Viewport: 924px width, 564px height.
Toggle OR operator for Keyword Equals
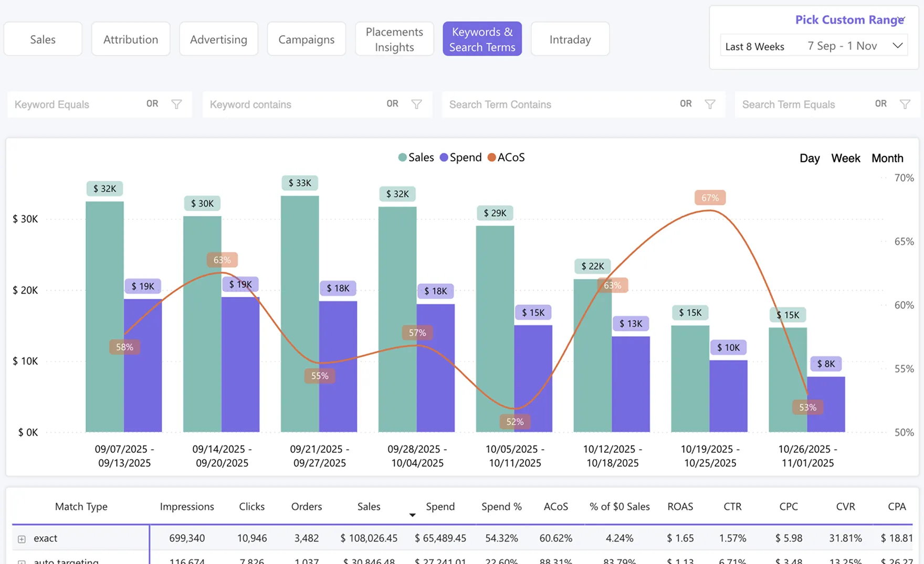[x=152, y=104]
